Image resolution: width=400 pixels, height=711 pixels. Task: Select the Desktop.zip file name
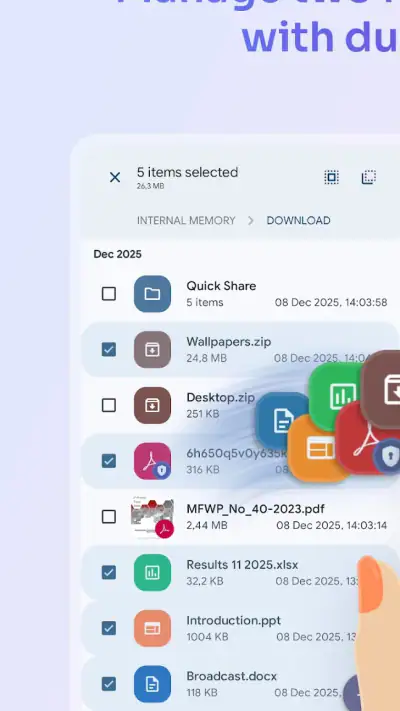click(x=220, y=398)
